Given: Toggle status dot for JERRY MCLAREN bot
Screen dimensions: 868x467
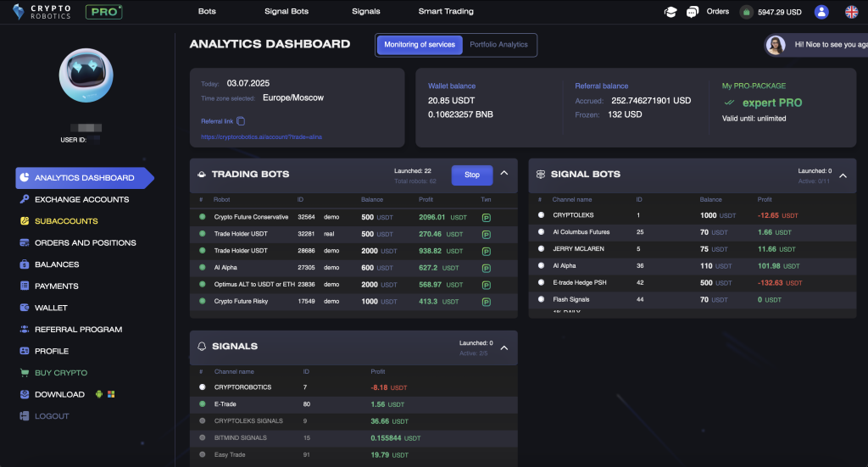Looking at the screenshot, I should tap(541, 248).
